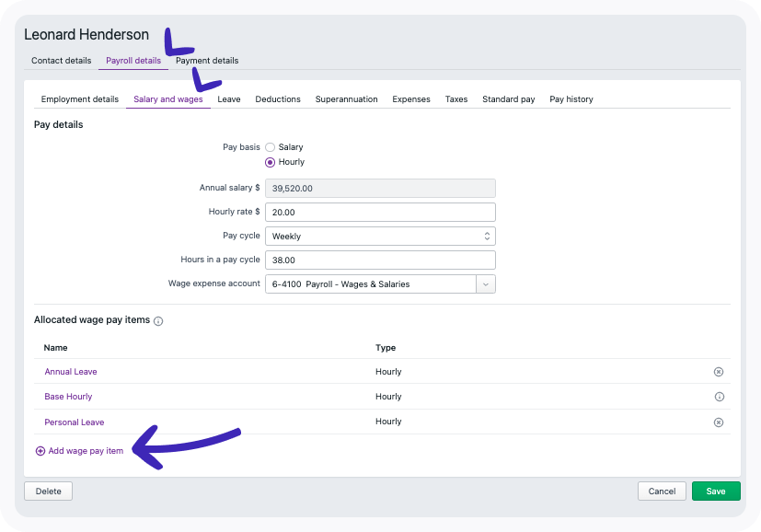Screen dimensions: 761x532
Task: Open the Pay cycle dropdown
Action: point(380,237)
